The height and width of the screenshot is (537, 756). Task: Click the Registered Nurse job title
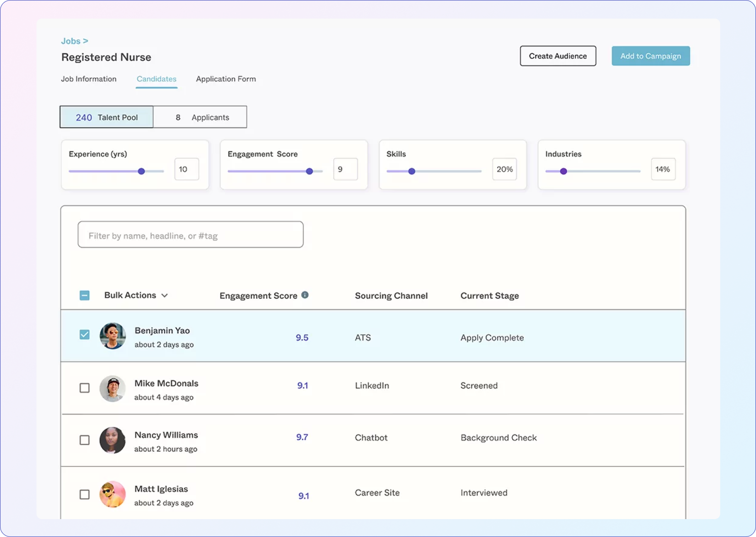(x=106, y=57)
